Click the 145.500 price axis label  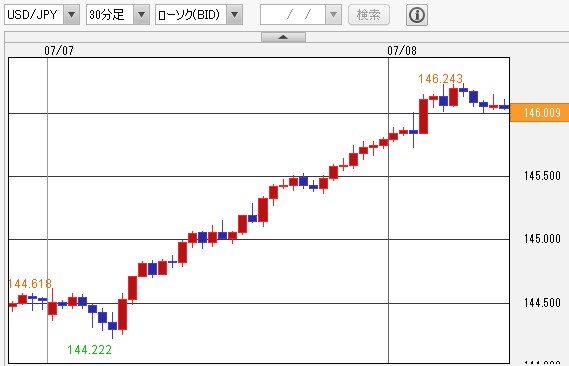(542, 176)
